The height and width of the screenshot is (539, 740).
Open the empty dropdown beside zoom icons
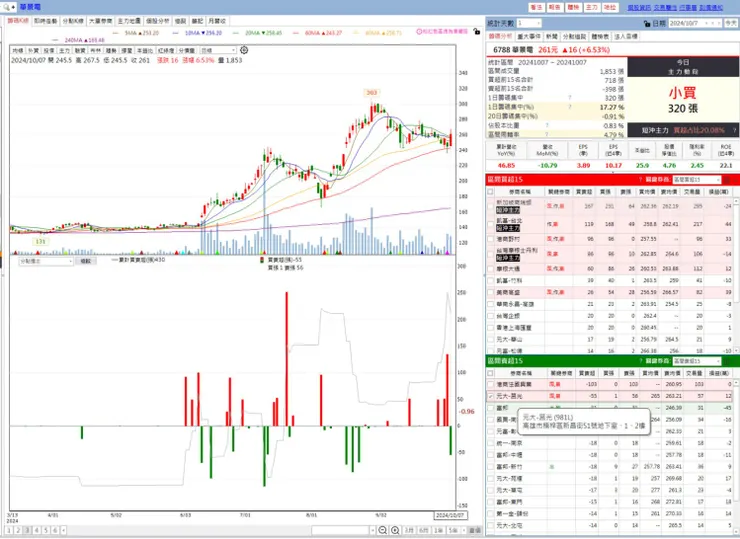344,531
